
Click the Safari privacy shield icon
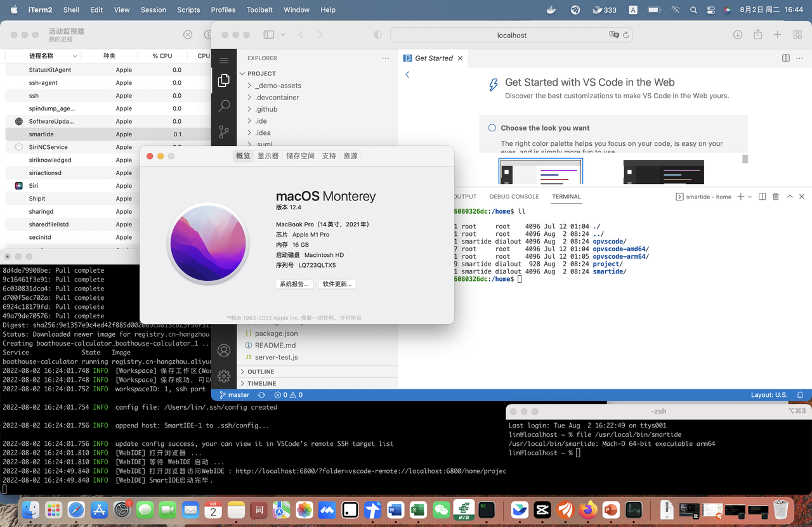[x=378, y=35]
